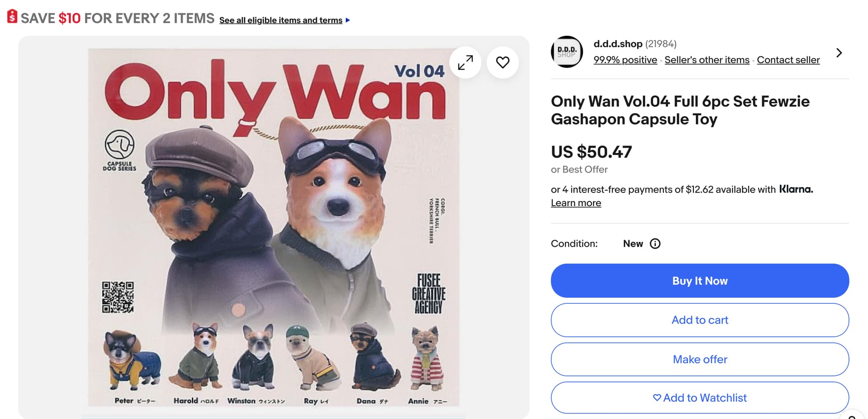Expand the eligible items arrow
Screen dimensions: 868x419
[348, 20]
